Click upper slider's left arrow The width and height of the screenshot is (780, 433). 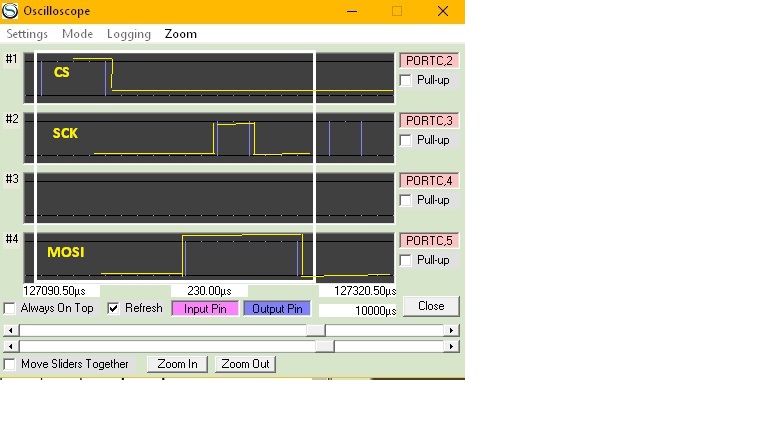tap(11, 330)
